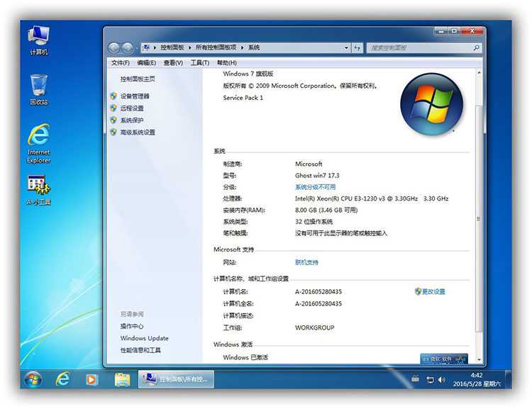Click the 32 位操作系统 value
This screenshot has height=409, width=532.
point(314,221)
